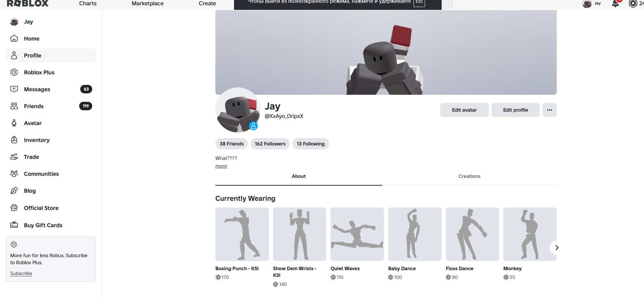Screen dimensions: 644x298
Task: Click the Jay avatar icon in sidebar
Action: (x=14, y=21)
